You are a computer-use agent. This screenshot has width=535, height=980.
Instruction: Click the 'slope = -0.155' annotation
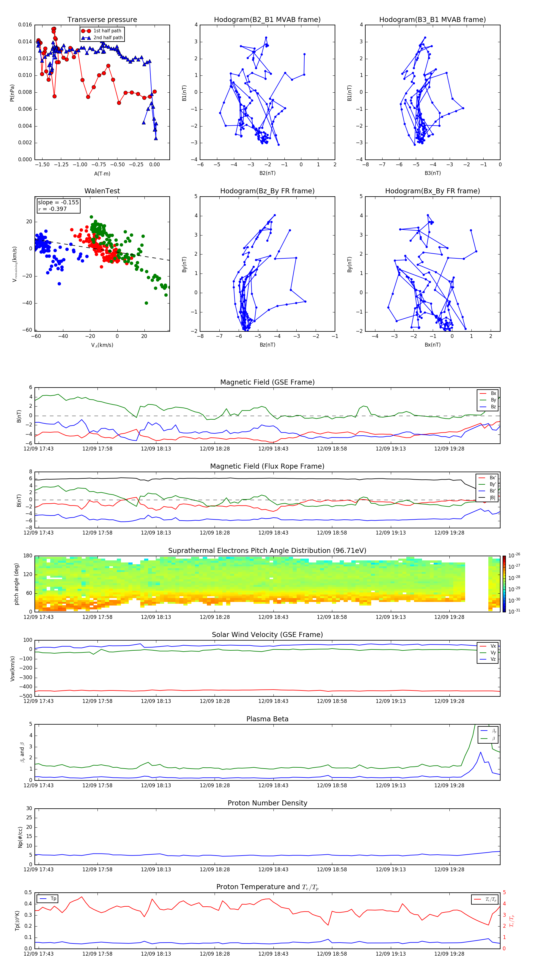coord(58,203)
